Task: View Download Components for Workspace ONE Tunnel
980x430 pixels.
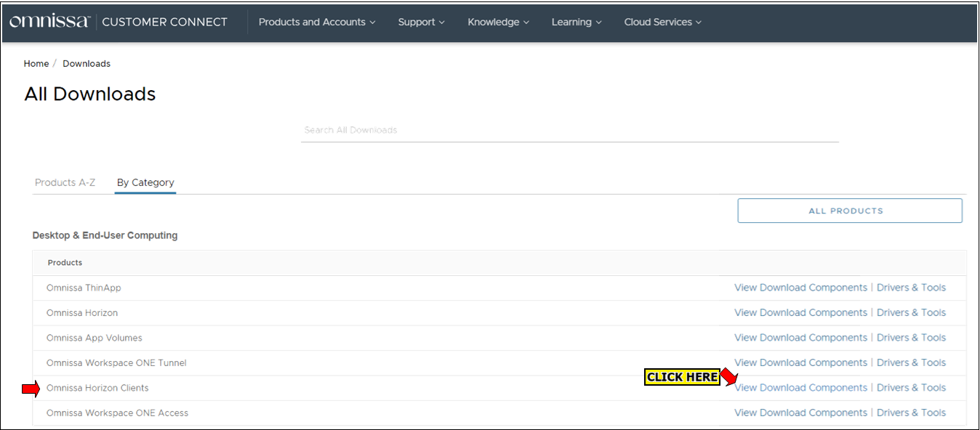Action: [800, 362]
